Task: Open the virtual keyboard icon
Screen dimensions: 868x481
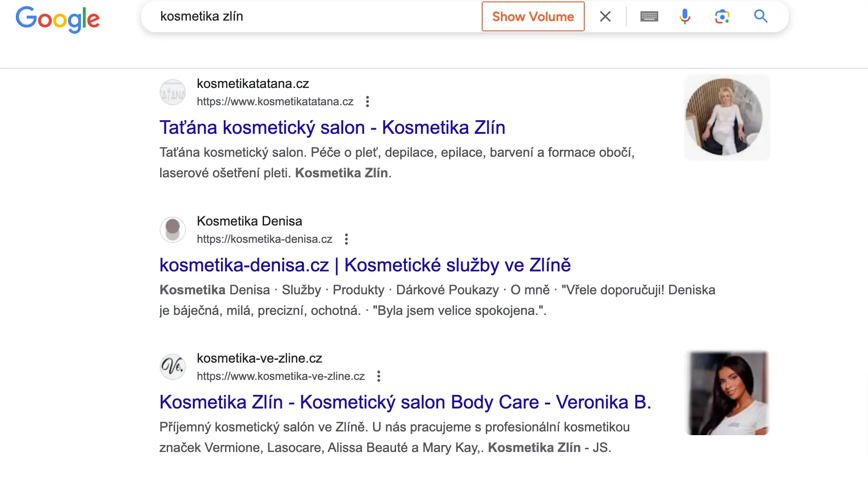Action: [649, 16]
